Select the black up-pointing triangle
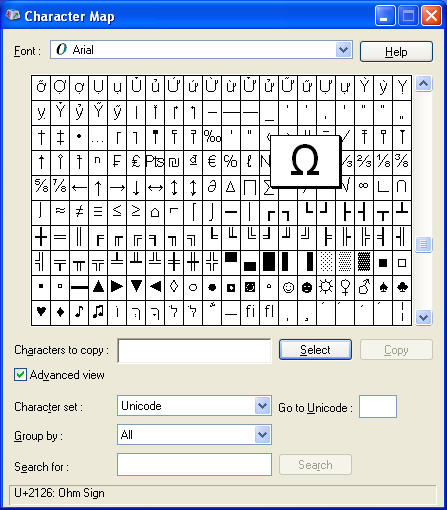447x510 pixels. coord(98,288)
